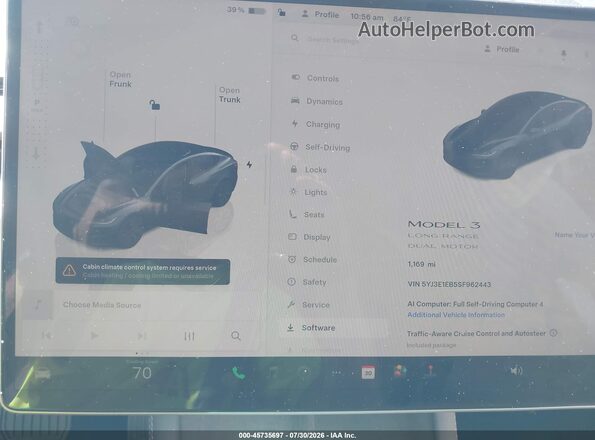Tap the volume speaker icon
The image size is (595, 440).
516,371
